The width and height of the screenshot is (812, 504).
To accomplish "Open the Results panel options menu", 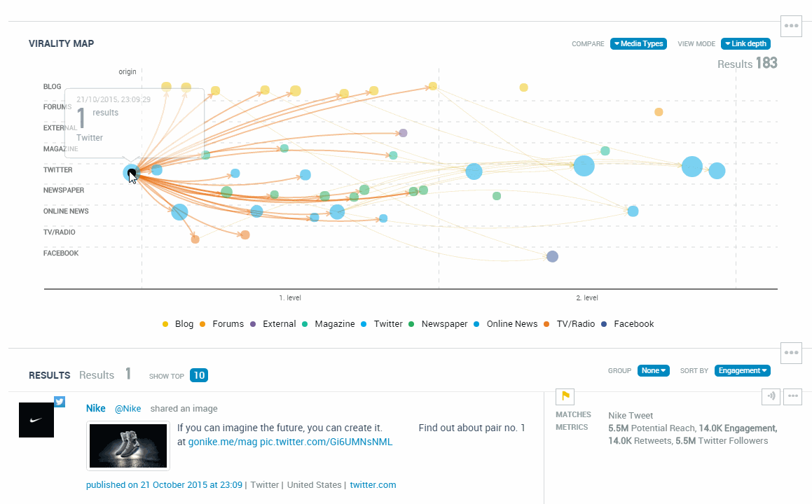I will point(792,353).
